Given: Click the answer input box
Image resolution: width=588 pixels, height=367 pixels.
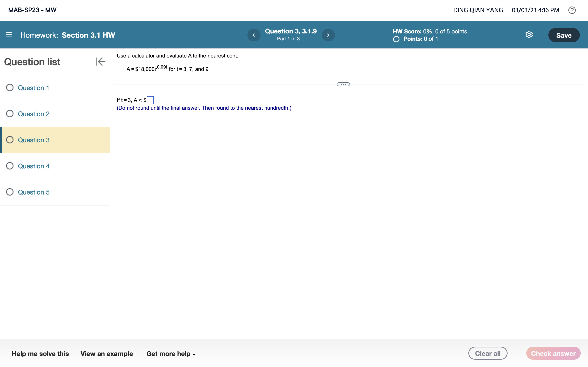Looking at the screenshot, I should coord(150,100).
